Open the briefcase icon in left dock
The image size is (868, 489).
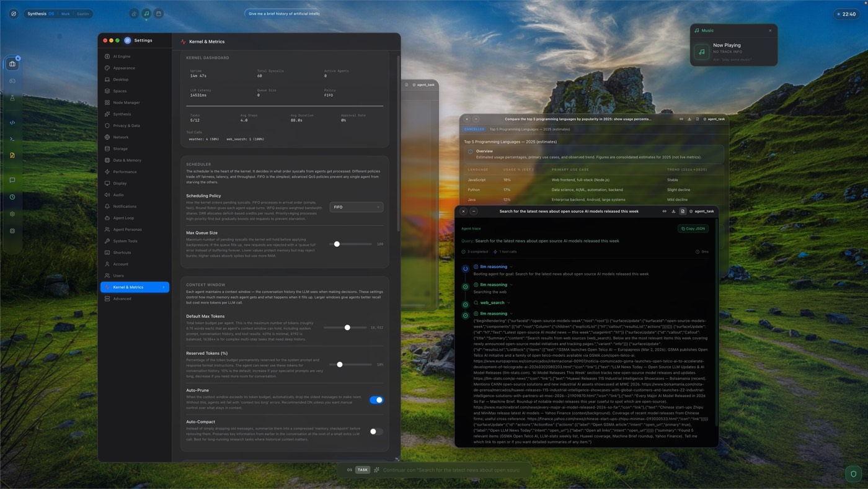tap(12, 64)
